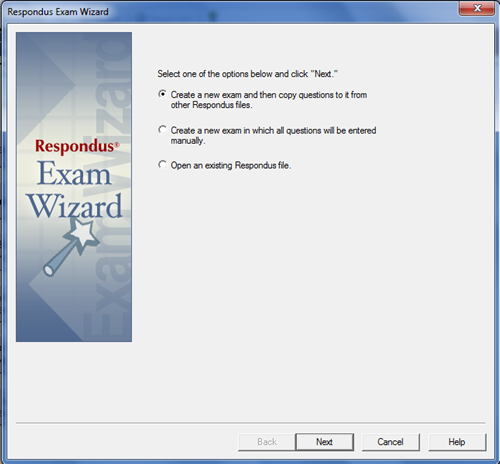Click the Respondus Exam Wizard title bar text

click(58, 12)
